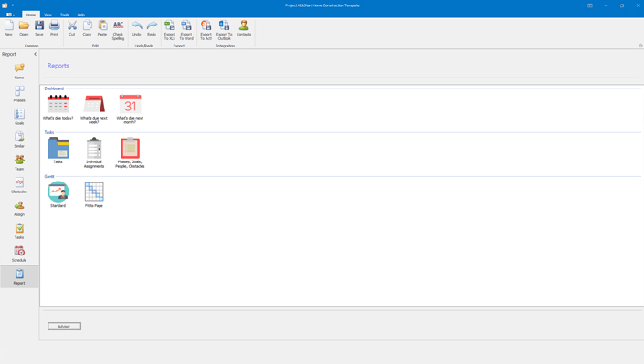Open the Schedule step in sidebar

pos(19,254)
